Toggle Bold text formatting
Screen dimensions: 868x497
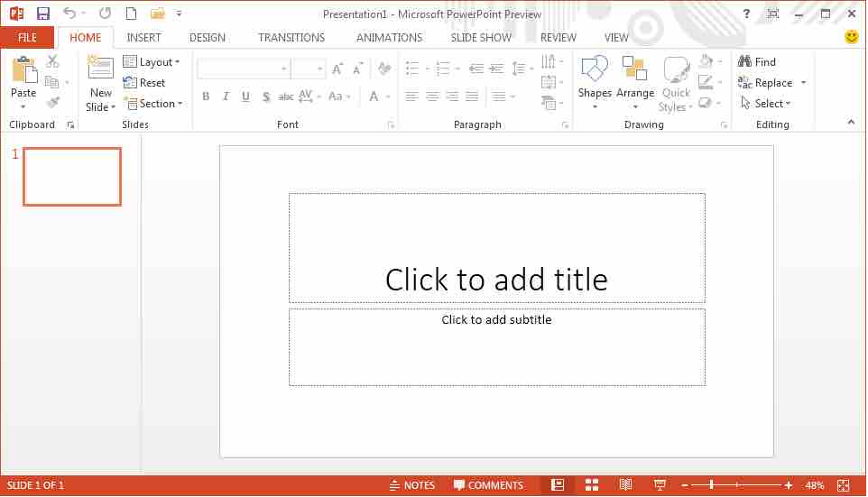(206, 97)
